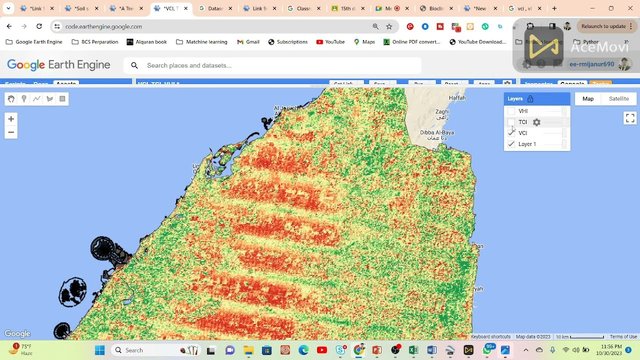Open the YouTube bookmark
Viewport: 640px width, 360px height.
330,42
